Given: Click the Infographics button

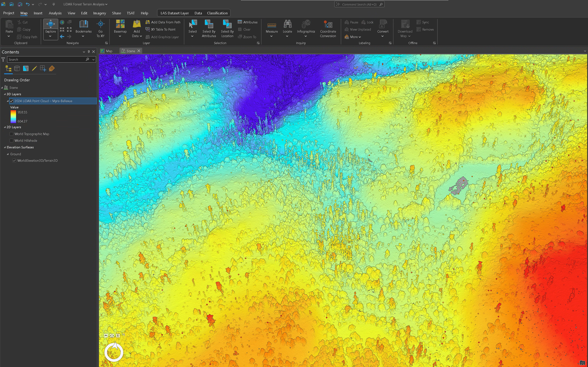Looking at the screenshot, I should (x=306, y=28).
